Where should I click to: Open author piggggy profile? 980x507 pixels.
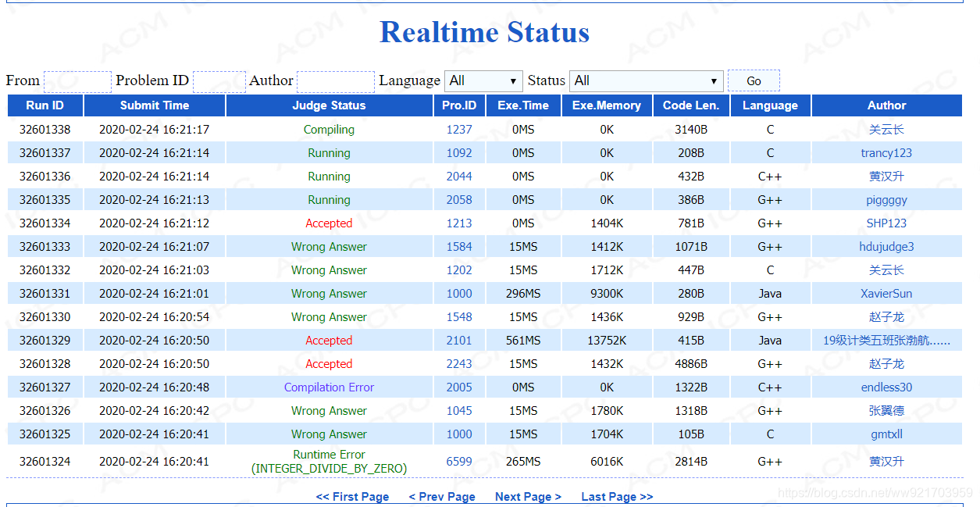[886, 200]
